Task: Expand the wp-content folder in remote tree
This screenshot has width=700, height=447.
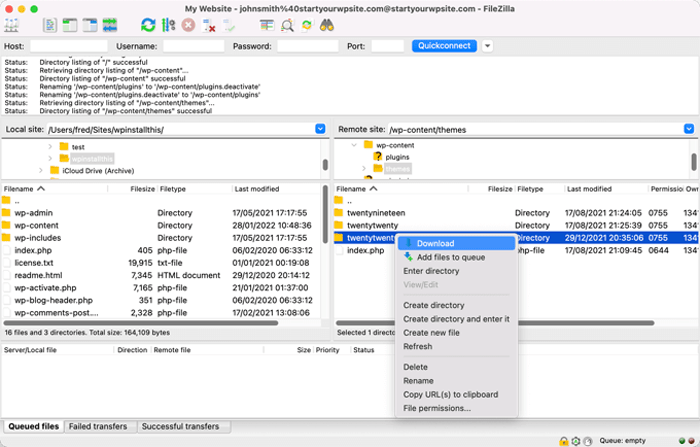Action: 352,145
